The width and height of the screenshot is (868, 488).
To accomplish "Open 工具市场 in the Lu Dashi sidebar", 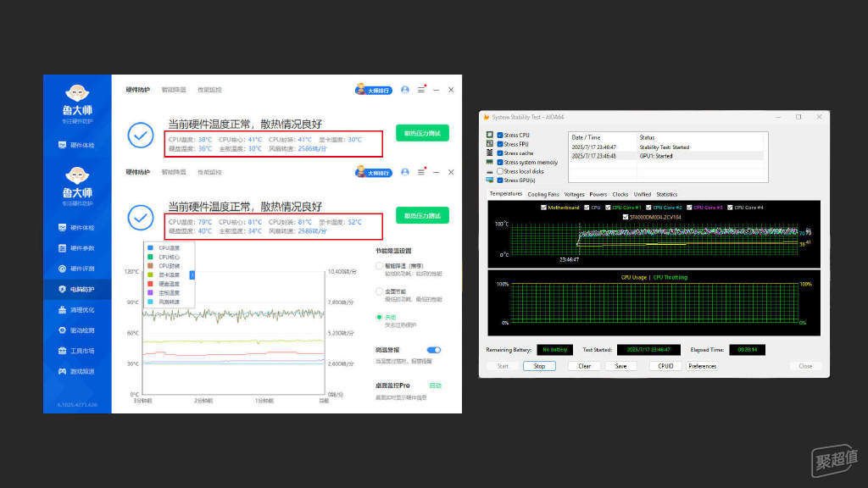I will pyautogui.click(x=77, y=351).
